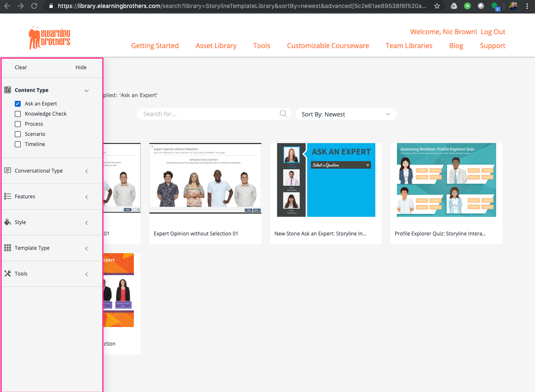Uncheck the Ask an Expert checkbox
Viewport: 535px width, 392px height.
pos(18,104)
